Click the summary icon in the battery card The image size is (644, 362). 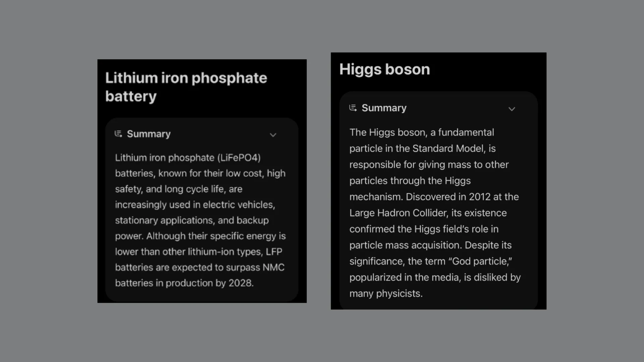pos(118,134)
